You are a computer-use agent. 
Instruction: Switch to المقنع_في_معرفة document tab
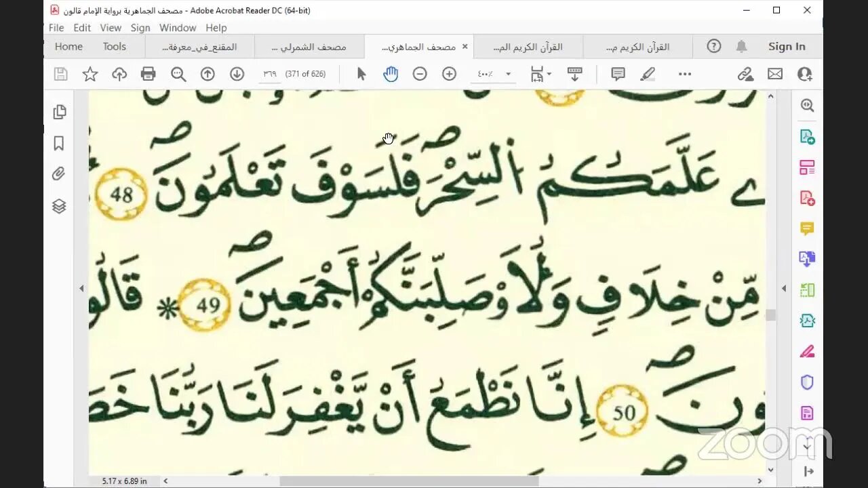click(x=200, y=47)
